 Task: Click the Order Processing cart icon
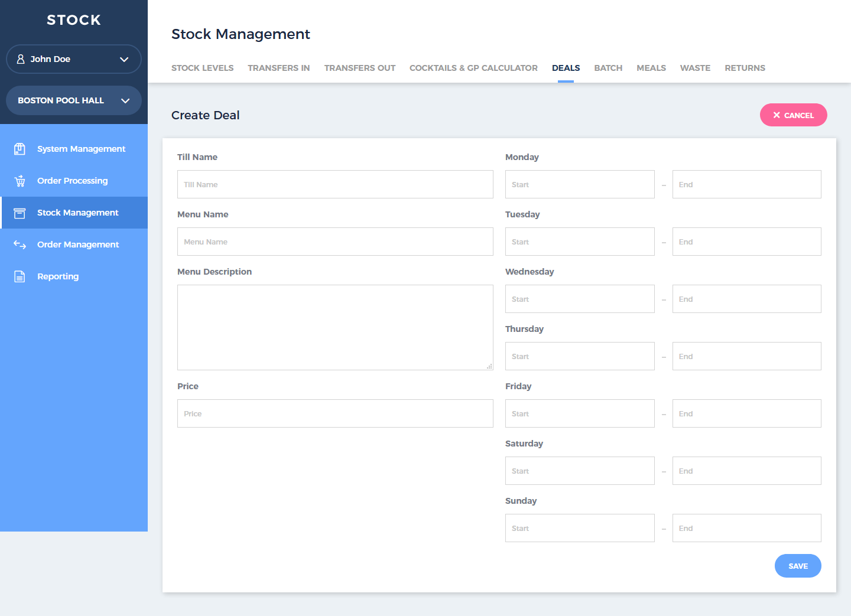20,181
